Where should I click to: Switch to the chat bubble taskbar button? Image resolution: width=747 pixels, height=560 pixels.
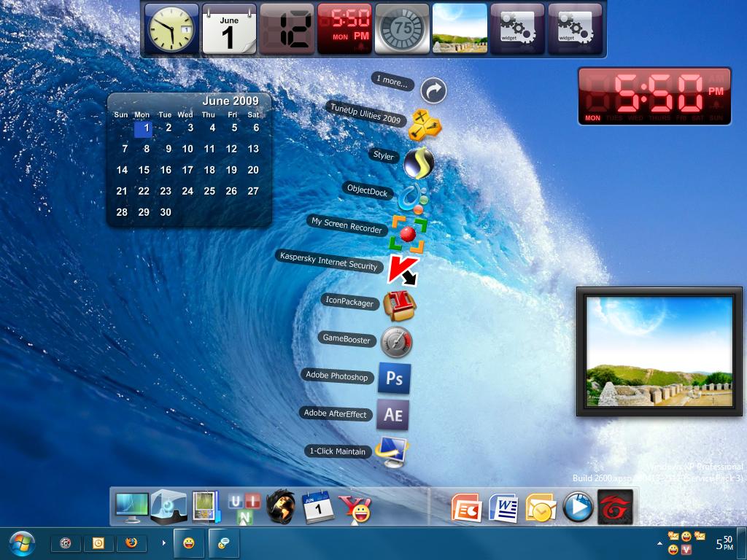pos(224,542)
